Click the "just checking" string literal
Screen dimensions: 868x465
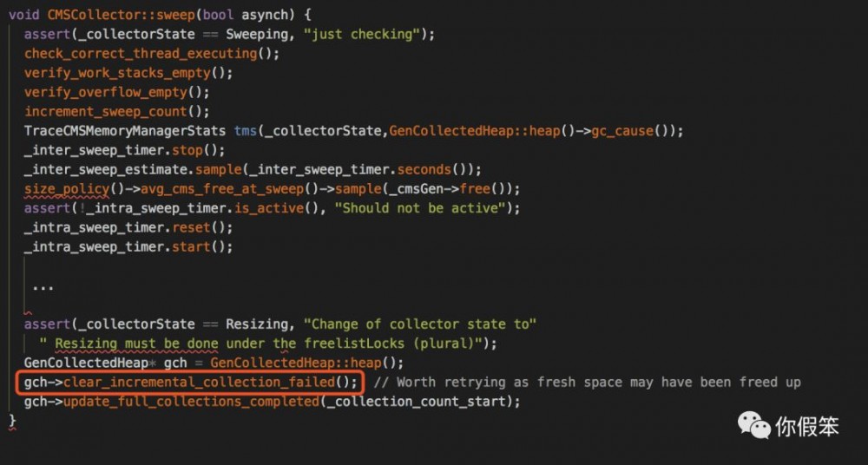362,35
